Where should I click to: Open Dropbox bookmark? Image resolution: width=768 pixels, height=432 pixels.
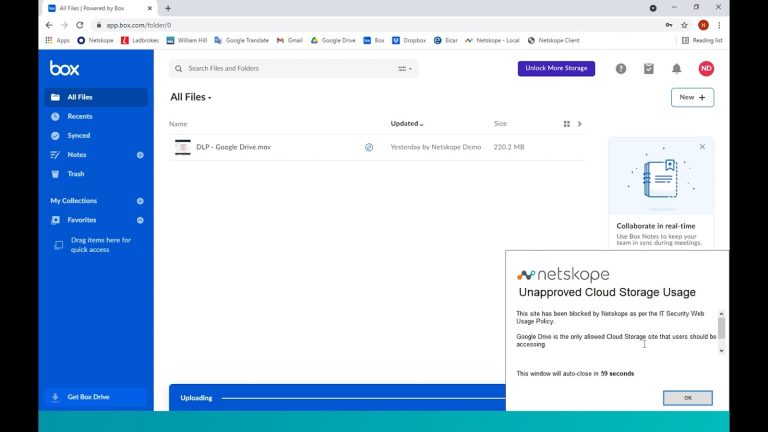(x=409, y=40)
